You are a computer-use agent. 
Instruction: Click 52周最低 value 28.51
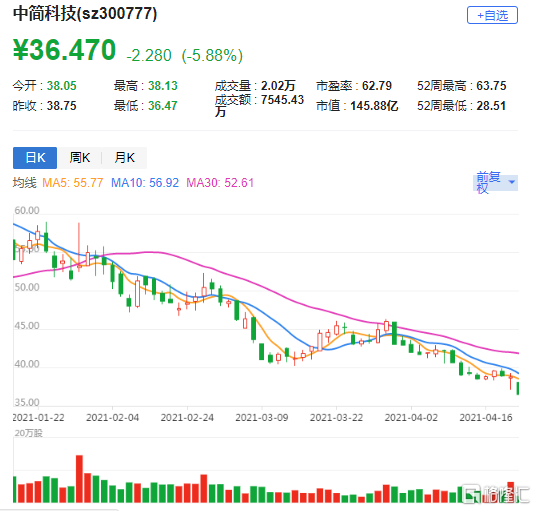pos(491,106)
